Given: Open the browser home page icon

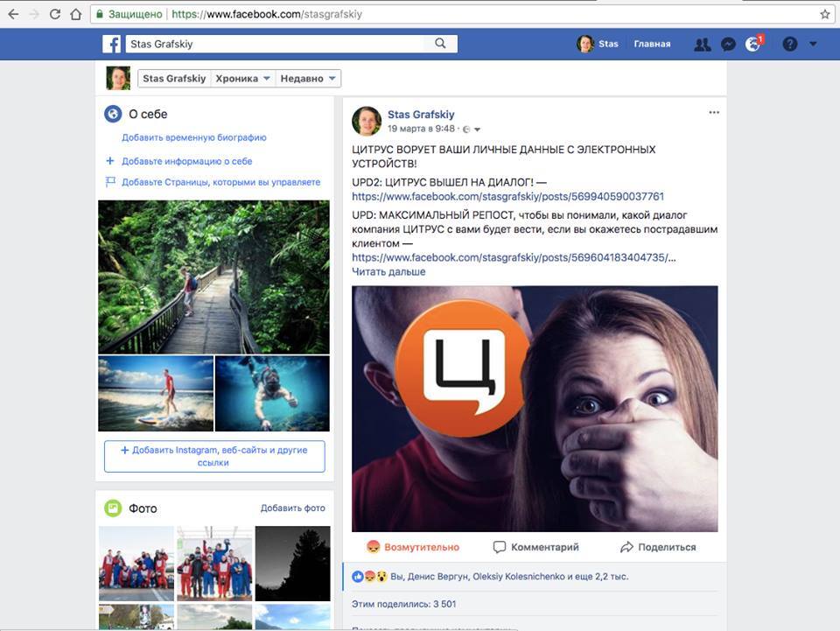Looking at the screenshot, I should click(76, 15).
